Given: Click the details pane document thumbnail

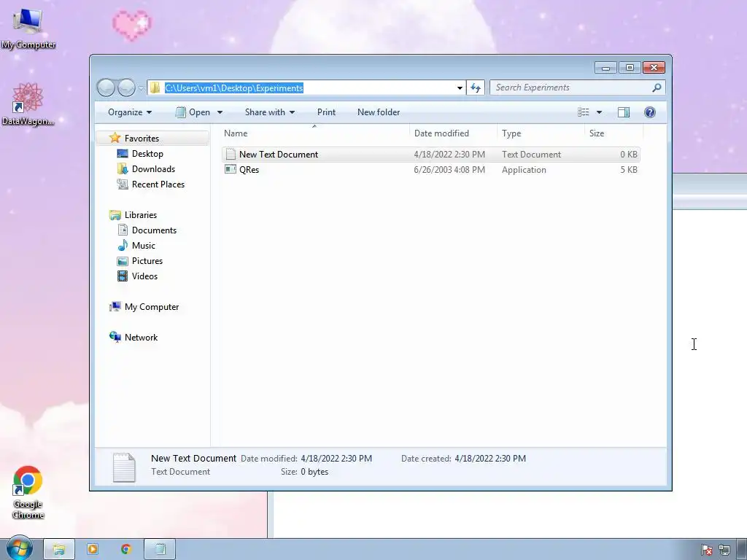Looking at the screenshot, I should point(124,467).
